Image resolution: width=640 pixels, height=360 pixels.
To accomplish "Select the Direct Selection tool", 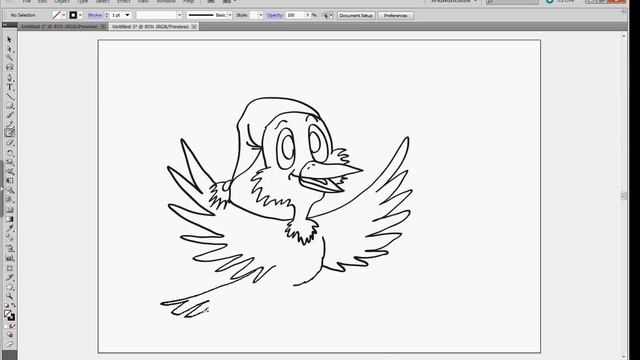I will [x=9, y=49].
